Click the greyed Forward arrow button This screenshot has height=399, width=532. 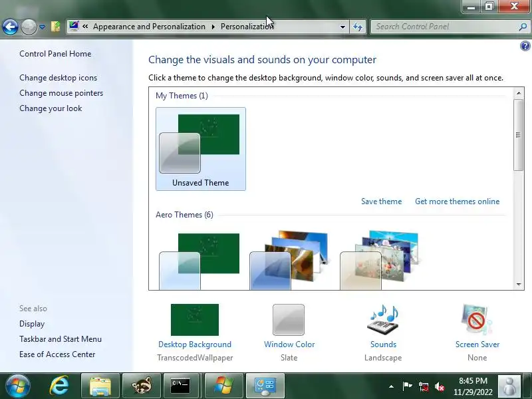pyautogui.click(x=29, y=27)
